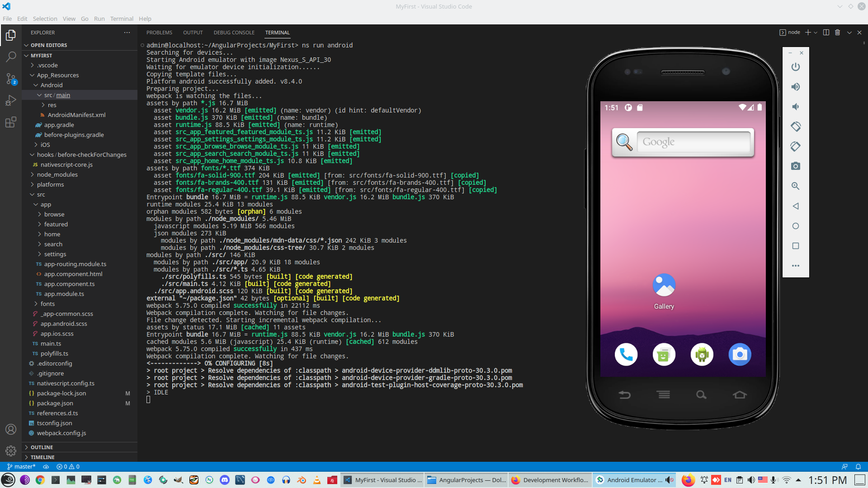This screenshot has width=868, height=488.
Task: Toggle the panel maximize chevron
Action: click(849, 33)
